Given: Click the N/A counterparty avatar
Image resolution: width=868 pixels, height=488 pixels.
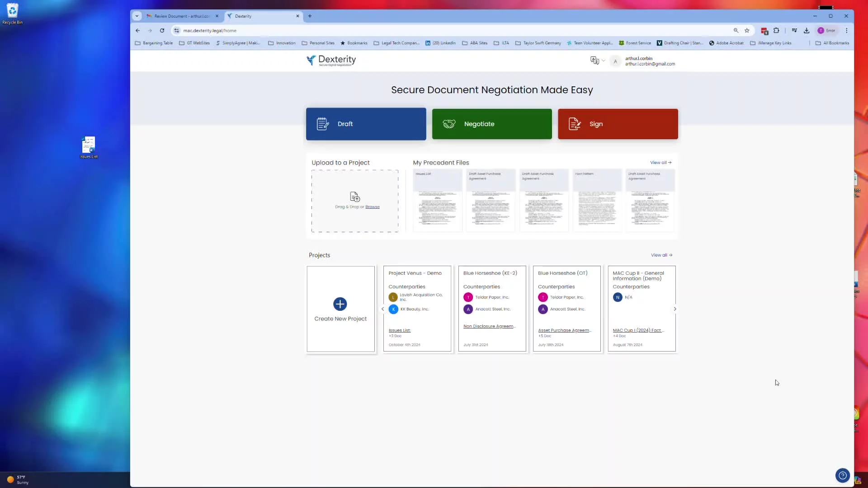Looking at the screenshot, I should (x=618, y=297).
